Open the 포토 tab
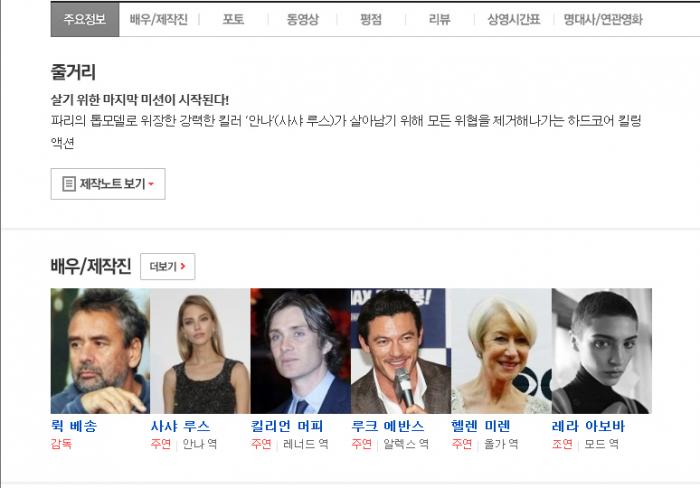The image size is (700, 488). [233, 19]
